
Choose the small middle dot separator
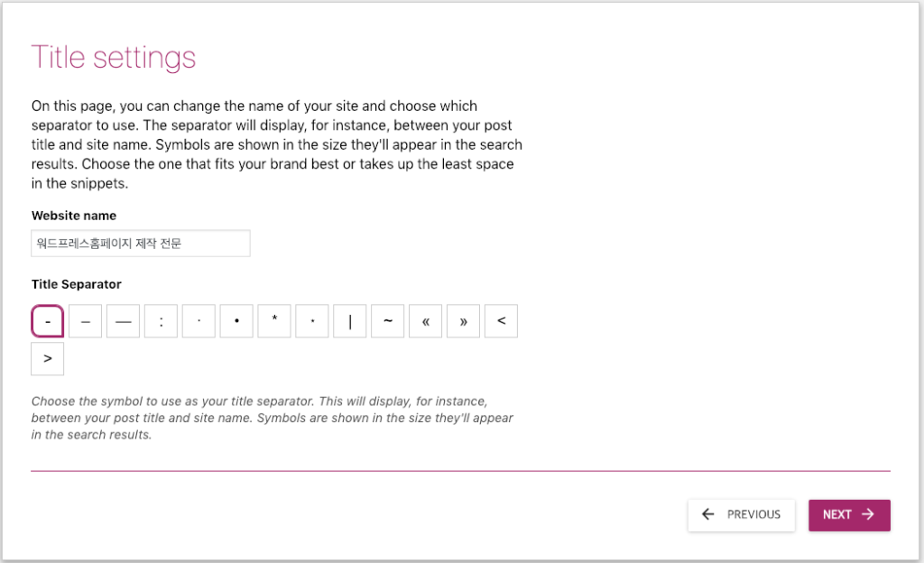pos(199,321)
